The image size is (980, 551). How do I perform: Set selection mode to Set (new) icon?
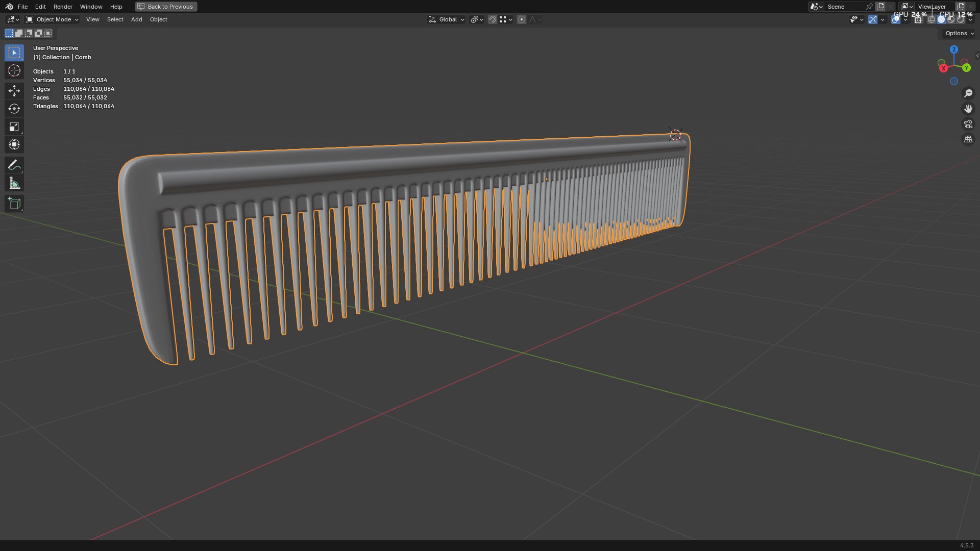coord(9,33)
